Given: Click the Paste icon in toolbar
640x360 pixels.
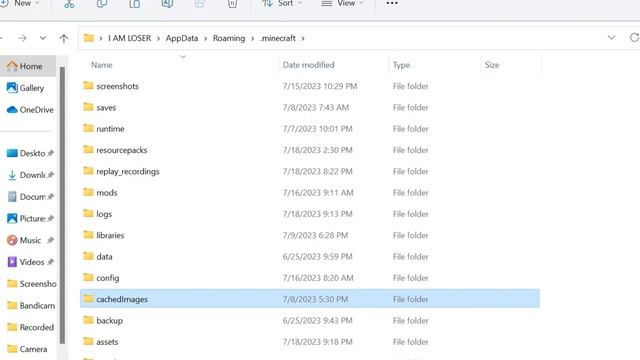Looking at the screenshot, I should (134, 4).
